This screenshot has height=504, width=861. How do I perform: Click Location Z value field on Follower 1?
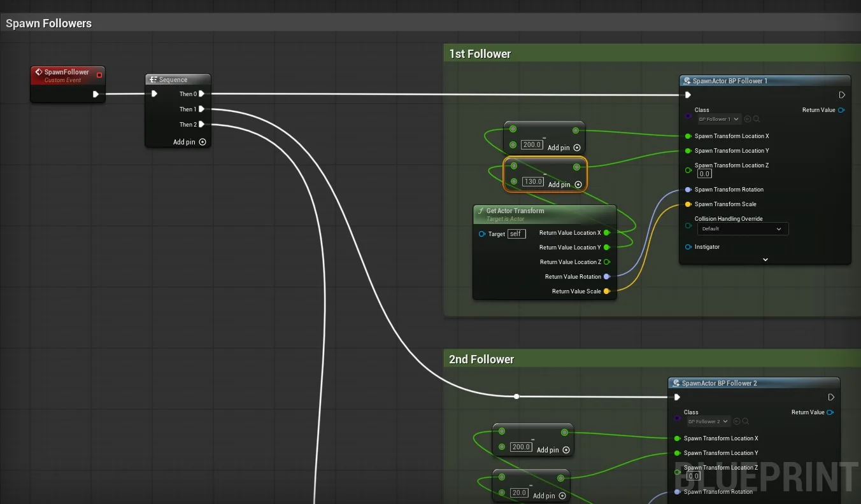pyautogui.click(x=704, y=174)
